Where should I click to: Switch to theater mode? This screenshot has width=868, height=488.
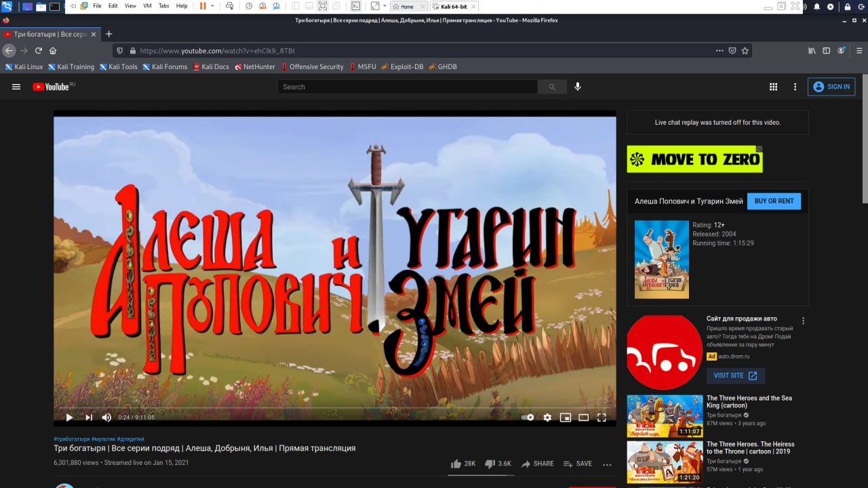pyautogui.click(x=583, y=418)
